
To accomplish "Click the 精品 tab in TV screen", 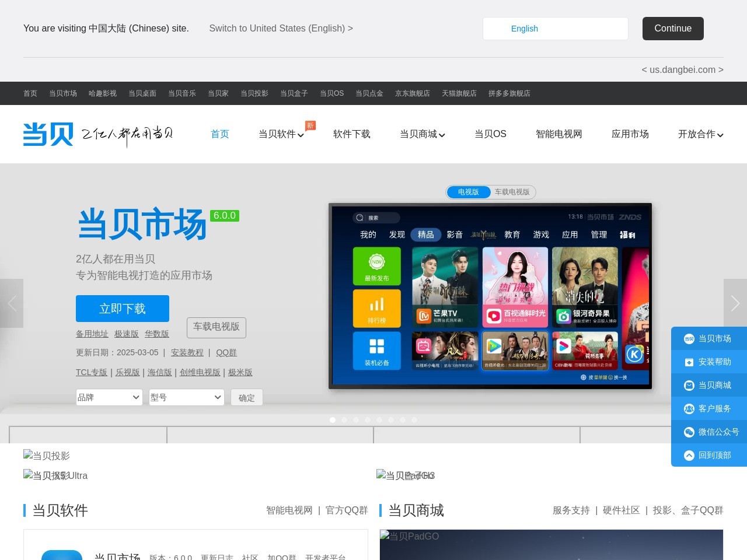I will tap(426, 235).
